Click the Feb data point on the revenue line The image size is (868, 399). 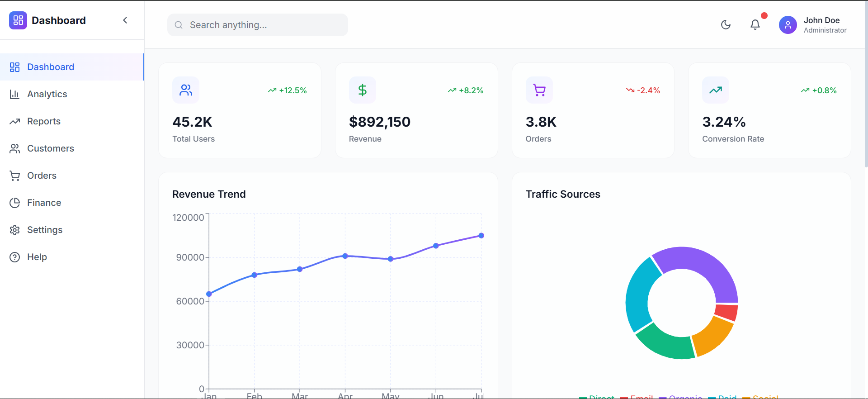point(255,275)
